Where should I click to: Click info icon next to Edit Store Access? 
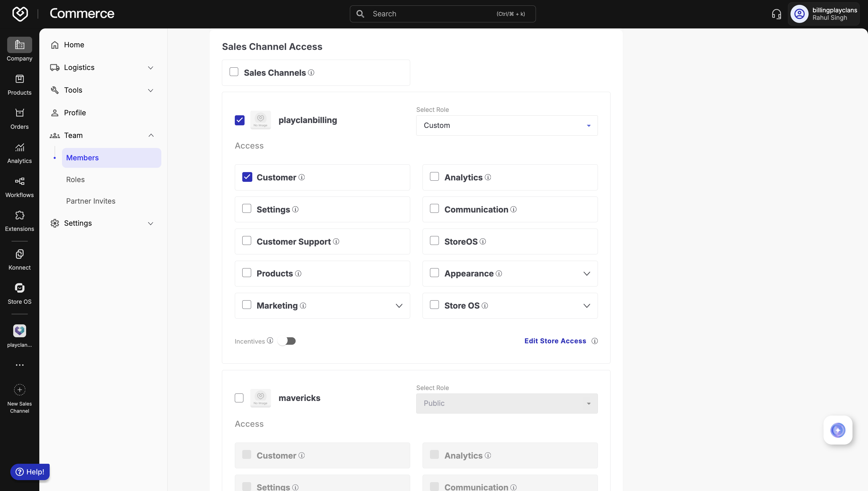tap(595, 341)
